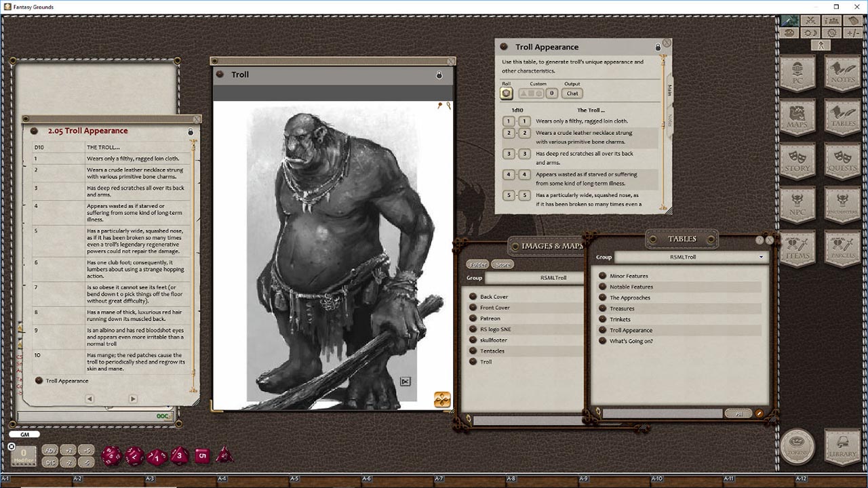The width and height of the screenshot is (868, 488).
Task: Click the Library button
Action: [842, 447]
